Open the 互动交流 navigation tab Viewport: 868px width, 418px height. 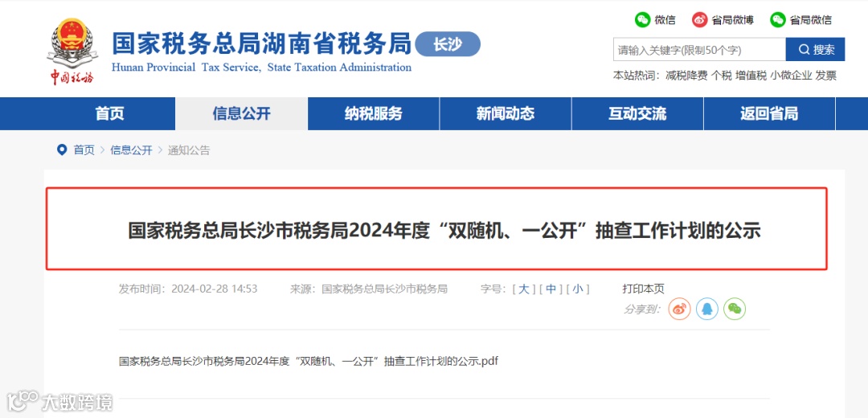click(637, 114)
